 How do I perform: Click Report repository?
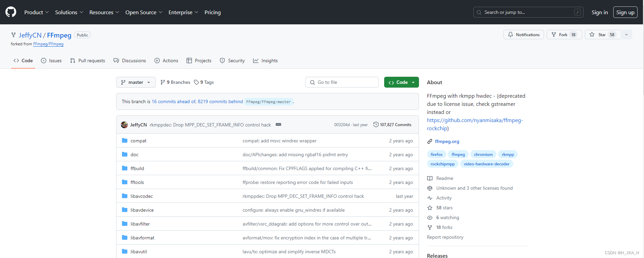[x=445, y=237]
